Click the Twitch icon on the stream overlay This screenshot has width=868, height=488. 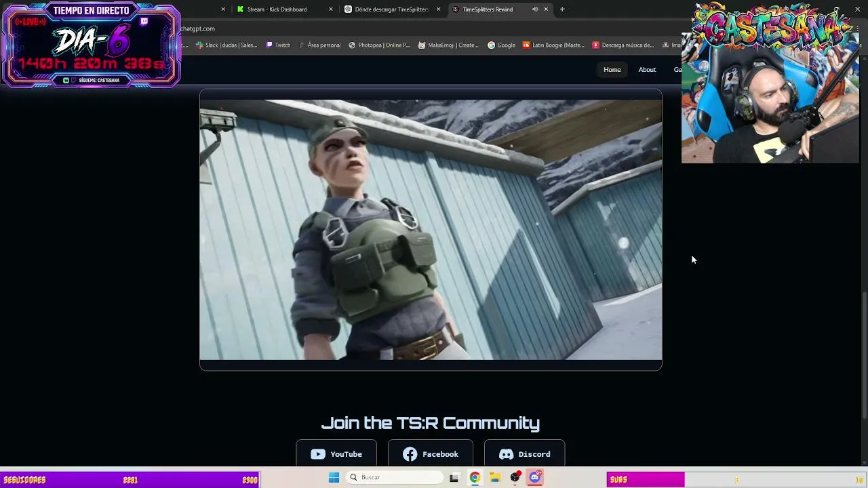(144, 22)
